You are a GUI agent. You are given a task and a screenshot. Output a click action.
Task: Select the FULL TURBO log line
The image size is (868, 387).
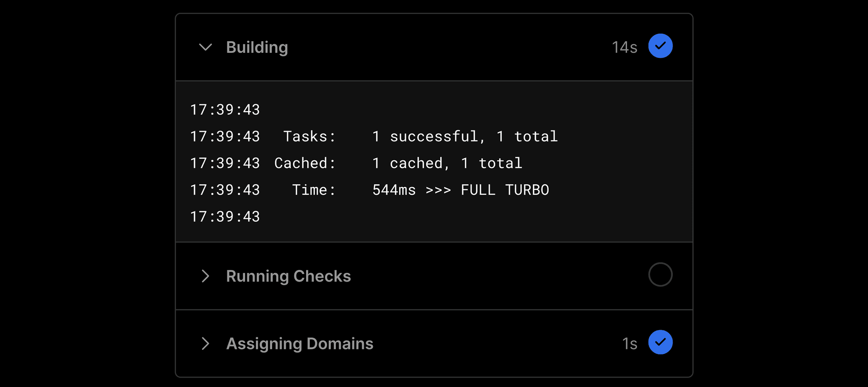(369, 190)
